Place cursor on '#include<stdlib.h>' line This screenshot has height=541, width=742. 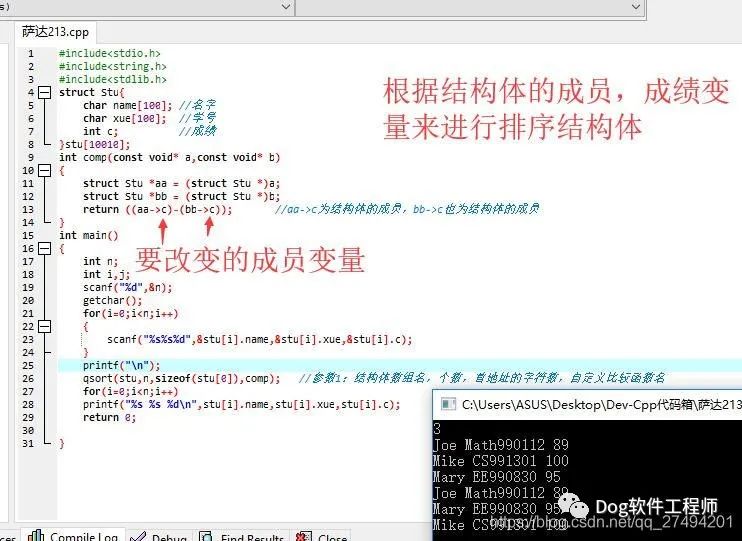point(112,80)
